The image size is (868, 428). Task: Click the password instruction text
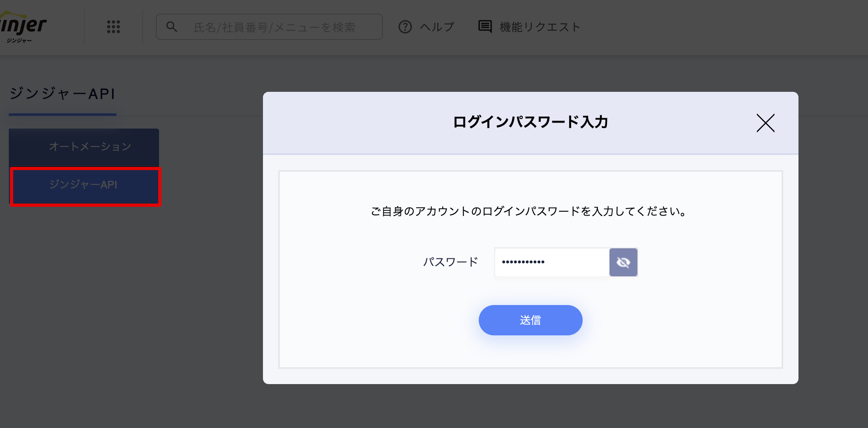530,211
